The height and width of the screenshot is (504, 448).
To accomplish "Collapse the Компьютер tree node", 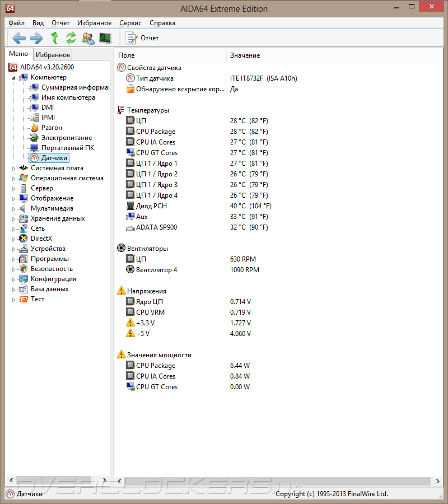I will click(13, 78).
